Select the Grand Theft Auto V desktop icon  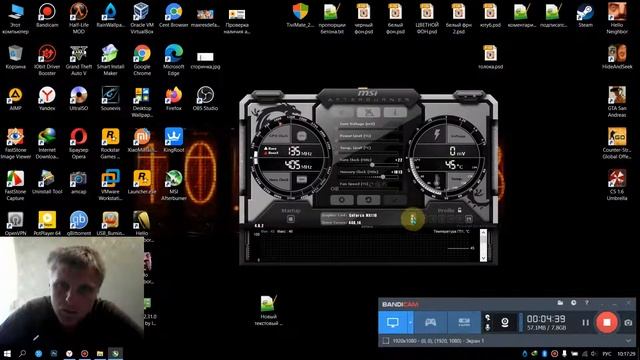coord(78,60)
